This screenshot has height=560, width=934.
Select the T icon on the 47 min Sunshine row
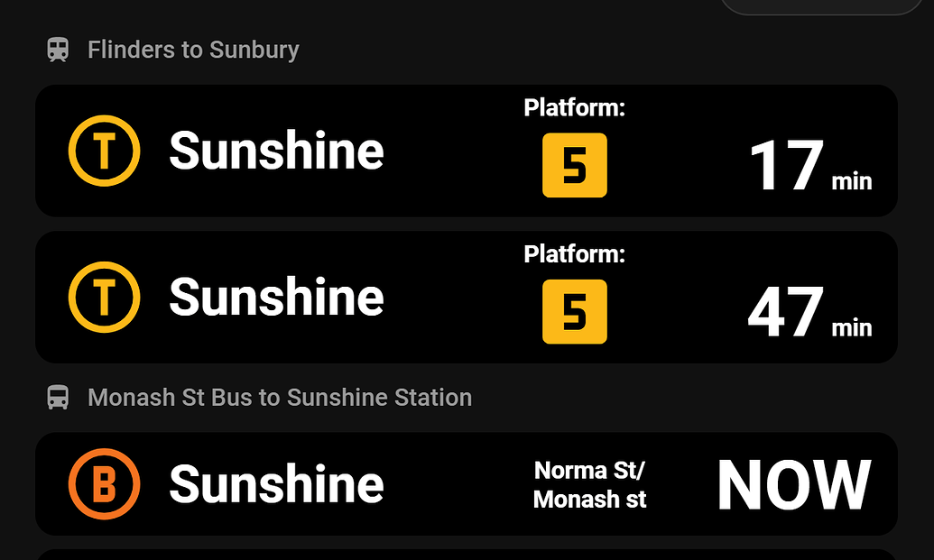(x=103, y=298)
